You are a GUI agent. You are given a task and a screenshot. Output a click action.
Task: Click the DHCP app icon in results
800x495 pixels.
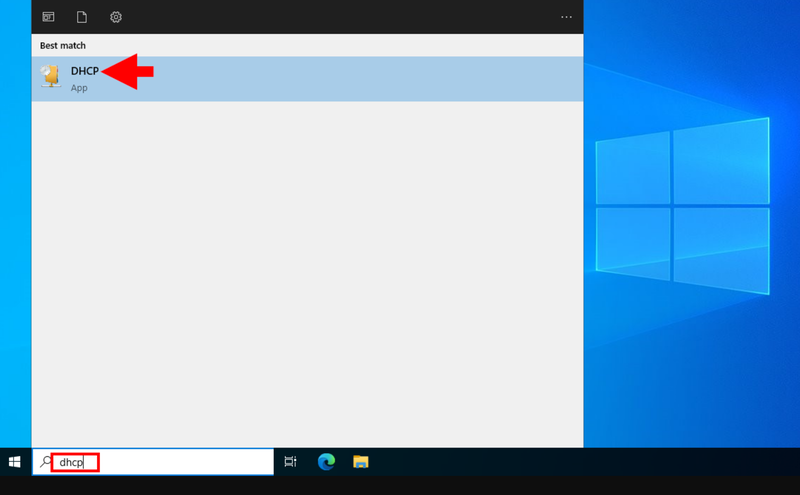51,77
